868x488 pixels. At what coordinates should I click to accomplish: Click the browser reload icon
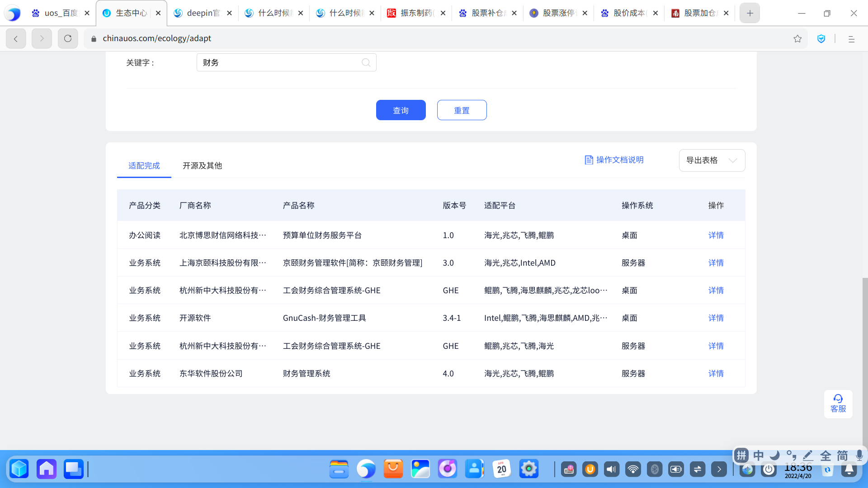coord(68,39)
